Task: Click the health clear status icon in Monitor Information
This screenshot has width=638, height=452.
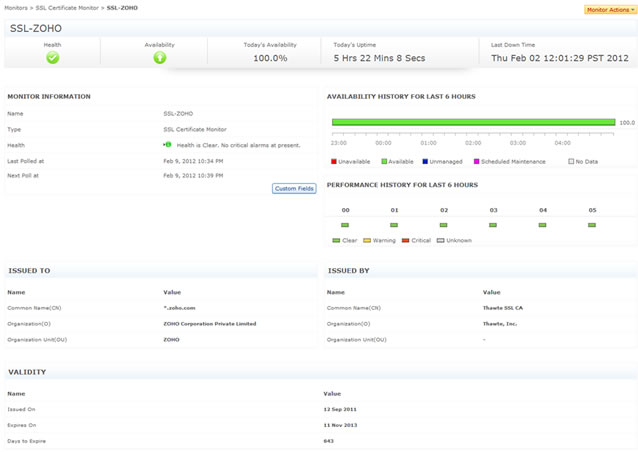Action: (168, 145)
